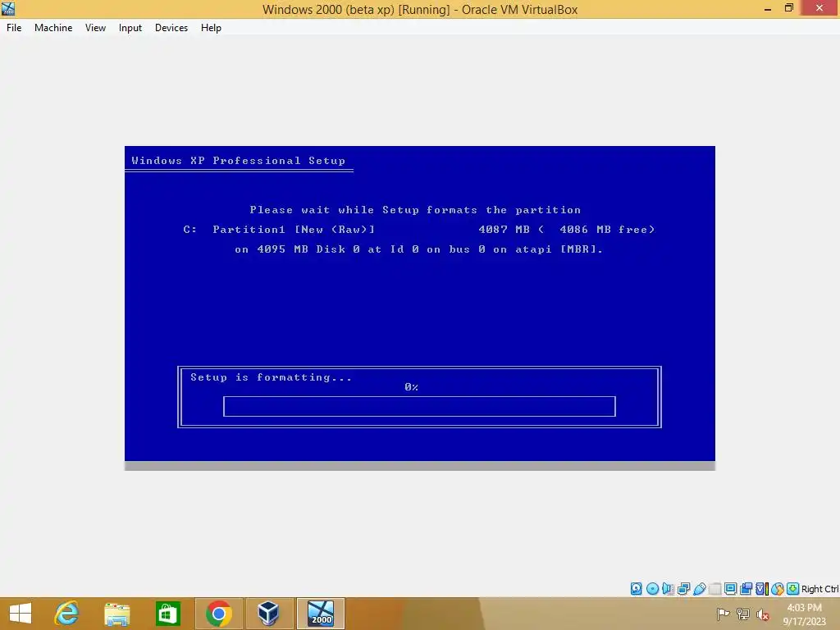The height and width of the screenshot is (630, 840).
Task: Click 'Please wait while Setup formats' line
Action: pyautogui.click(x=415, y=210)
